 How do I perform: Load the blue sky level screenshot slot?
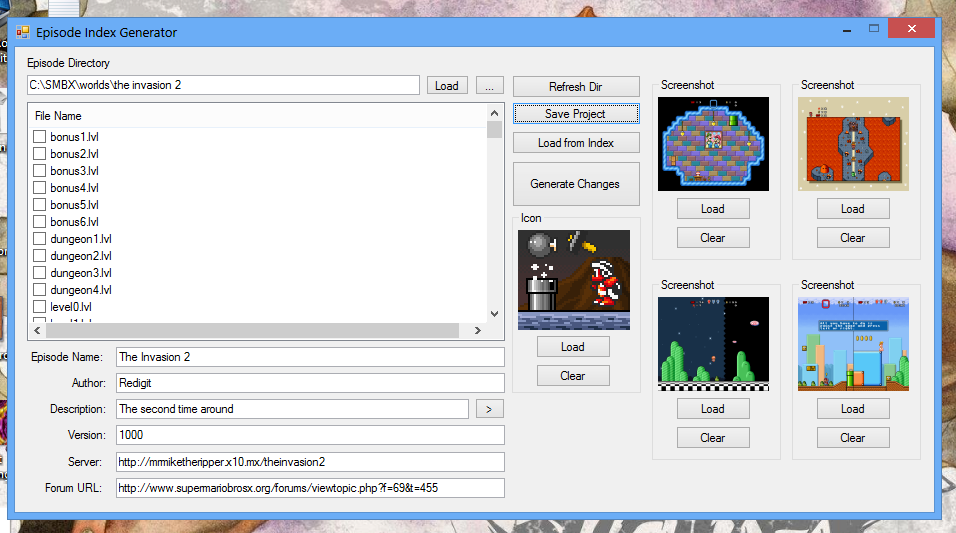click(x=853, y=409)
